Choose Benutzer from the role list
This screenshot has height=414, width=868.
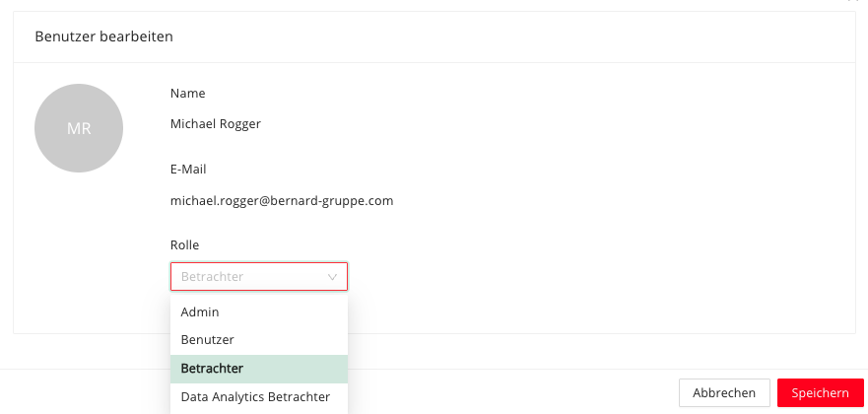click(259, 340)
